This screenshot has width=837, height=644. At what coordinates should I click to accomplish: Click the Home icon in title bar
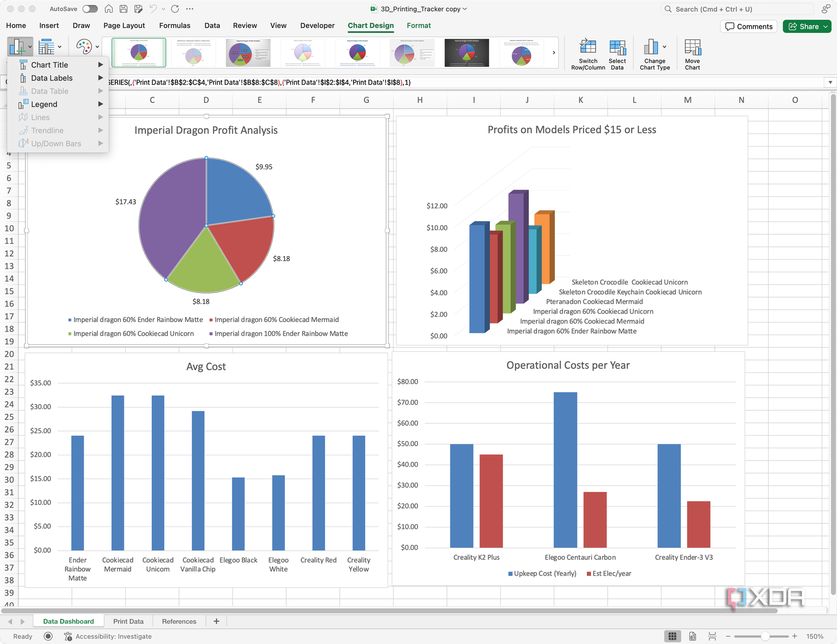click(109, 9)
